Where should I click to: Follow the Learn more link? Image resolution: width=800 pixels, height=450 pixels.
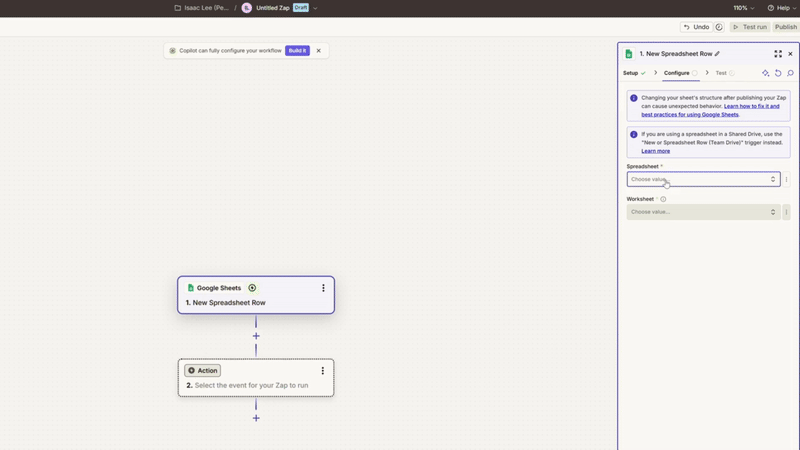pos(656,151)
